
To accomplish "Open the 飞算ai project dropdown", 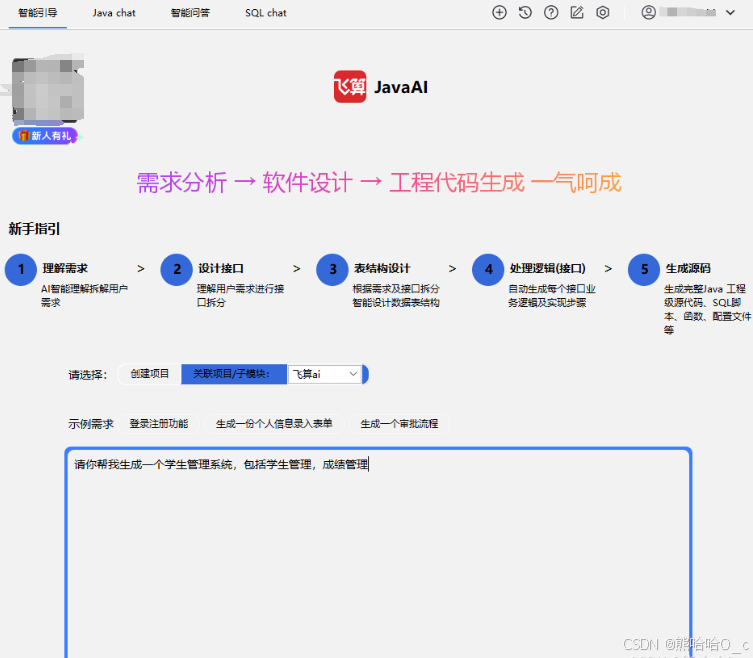I will coord(324,374).
